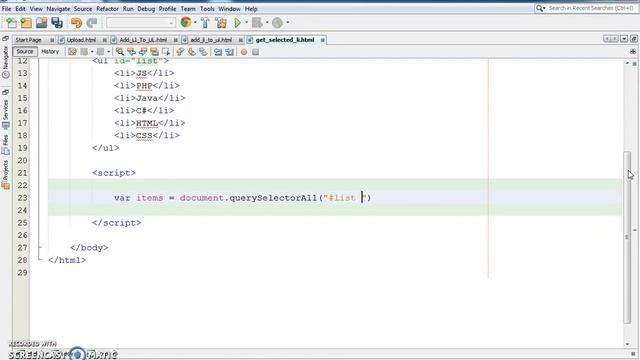Open the Navigate menu
The height and width of the screenshot is (360, 640).
pyautogui.click(x=58, y=9)
